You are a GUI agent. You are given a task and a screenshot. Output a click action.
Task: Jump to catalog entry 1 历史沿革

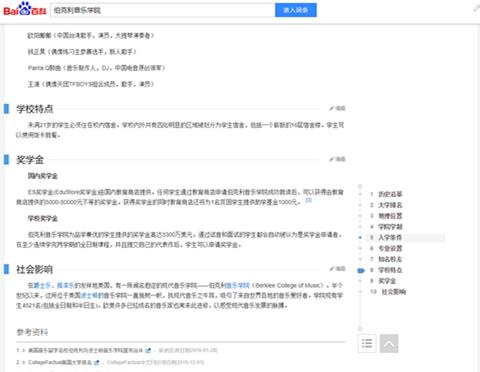[x=390, y=194]
